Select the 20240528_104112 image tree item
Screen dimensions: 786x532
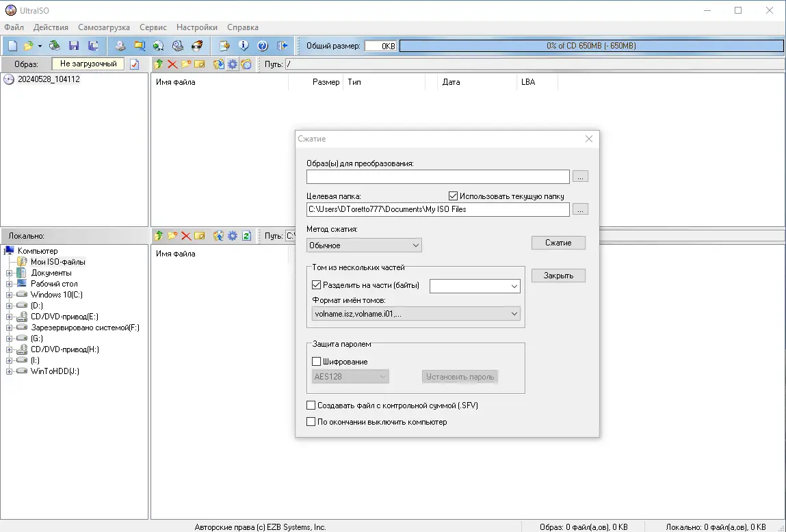49,79
